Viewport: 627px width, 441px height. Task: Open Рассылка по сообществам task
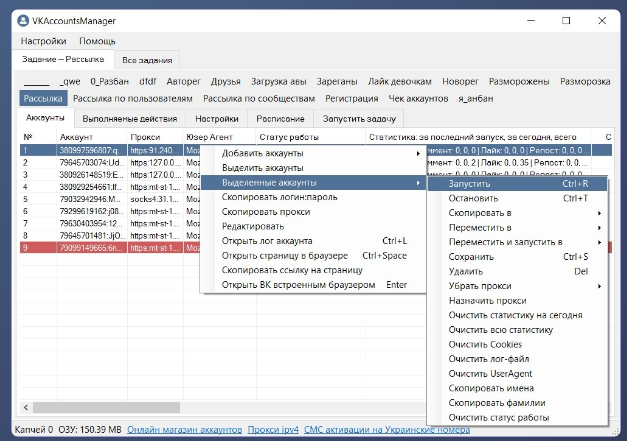point(259,98)
